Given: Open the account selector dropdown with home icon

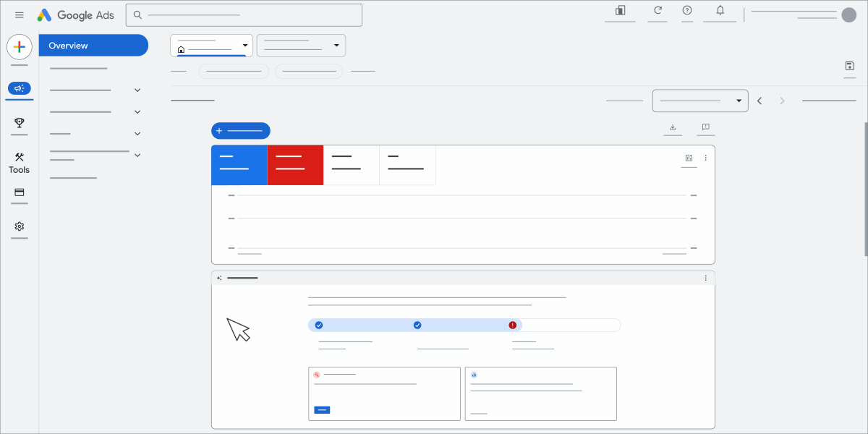Looking at the screenshot, I should click(x=210, y=45).
